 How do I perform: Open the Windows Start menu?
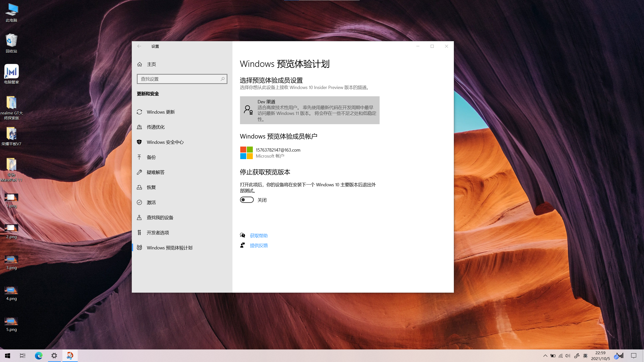[x=8, y=356]
